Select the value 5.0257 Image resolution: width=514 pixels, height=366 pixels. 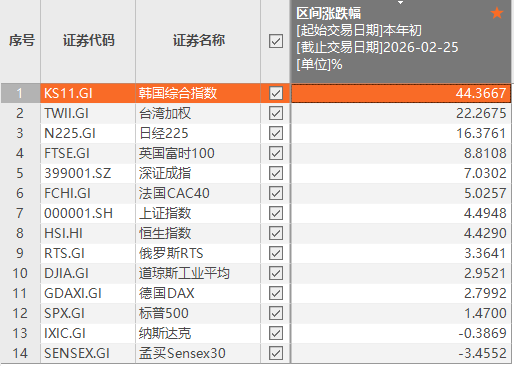(x=485, y=193)
